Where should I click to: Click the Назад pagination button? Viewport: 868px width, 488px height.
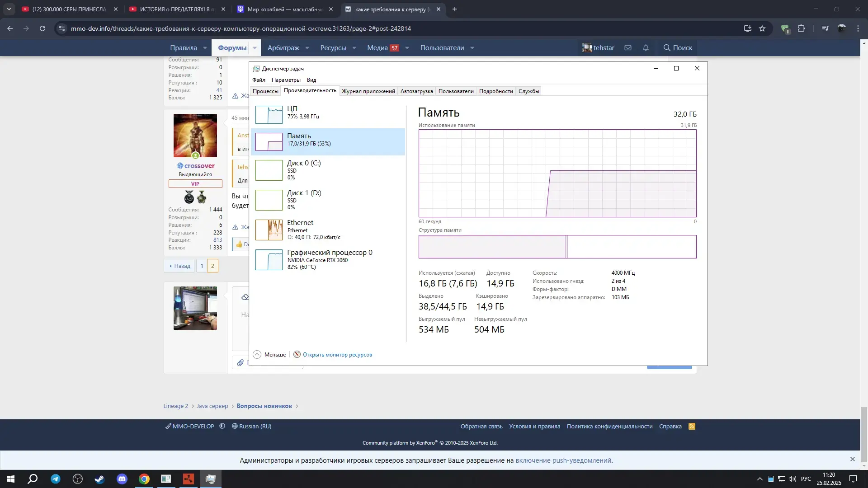point(179,266)
